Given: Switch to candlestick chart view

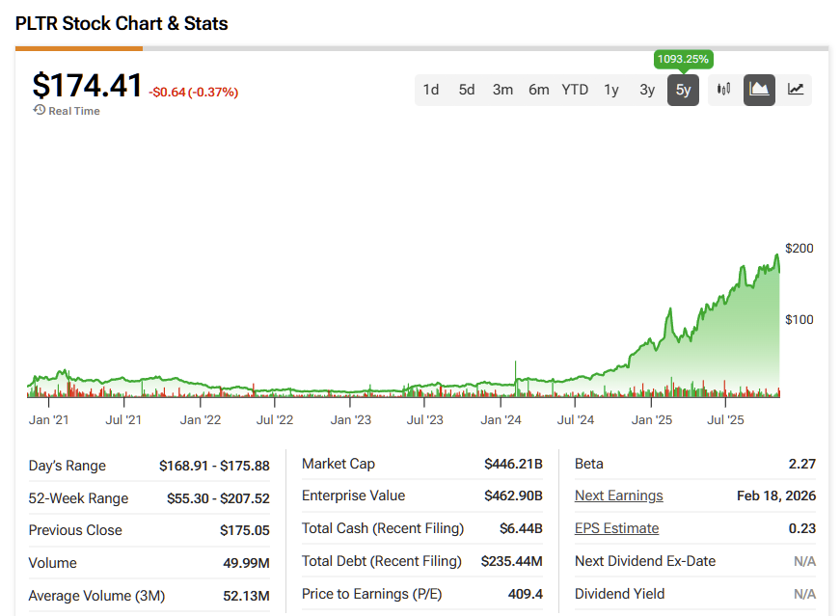Looking at the screenshot, I should tap(723, 90).
